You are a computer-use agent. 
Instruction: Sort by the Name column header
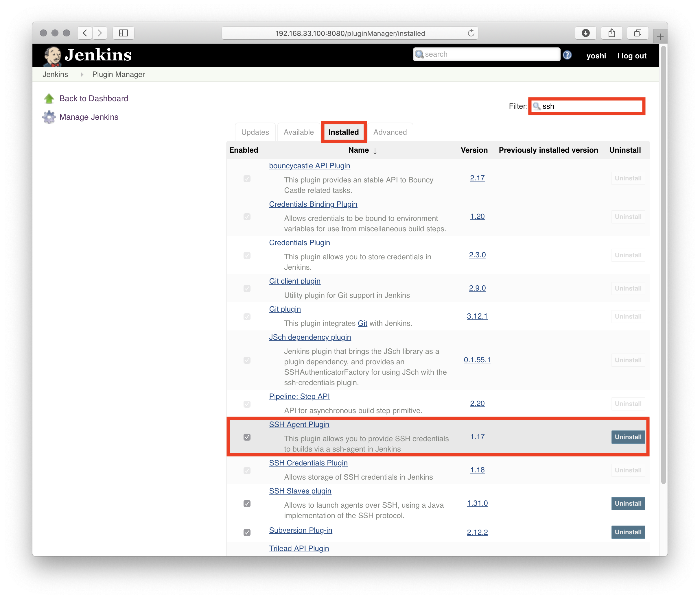point(358,150)
